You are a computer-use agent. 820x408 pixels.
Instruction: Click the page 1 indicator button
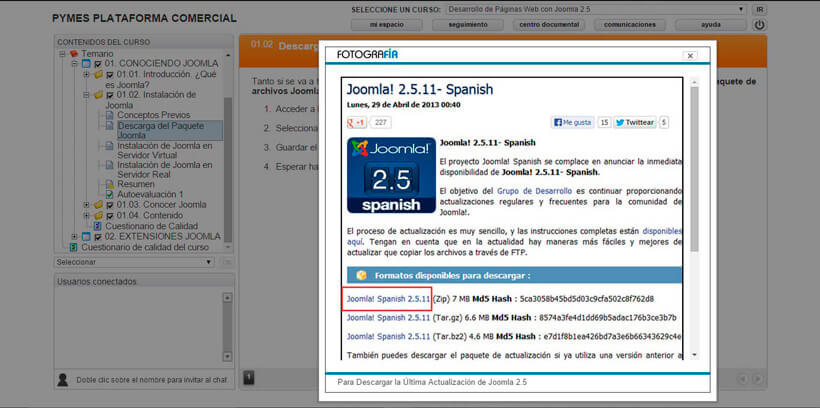[249, 378]
